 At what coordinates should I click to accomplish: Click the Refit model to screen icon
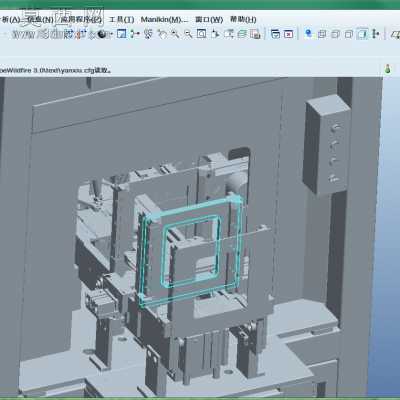(x=201, y=34)
